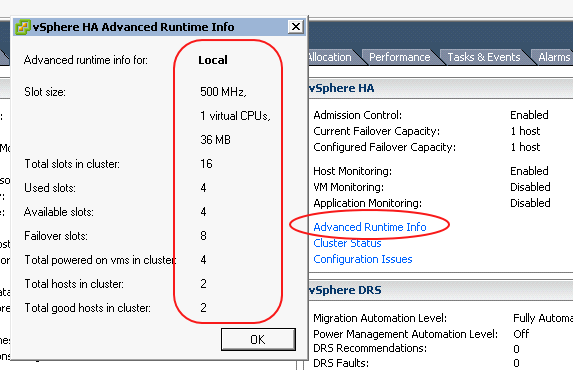Switch to the Tasks & Events tab
The width and height of the screenshot is (573, 370).
coord(484,57)
